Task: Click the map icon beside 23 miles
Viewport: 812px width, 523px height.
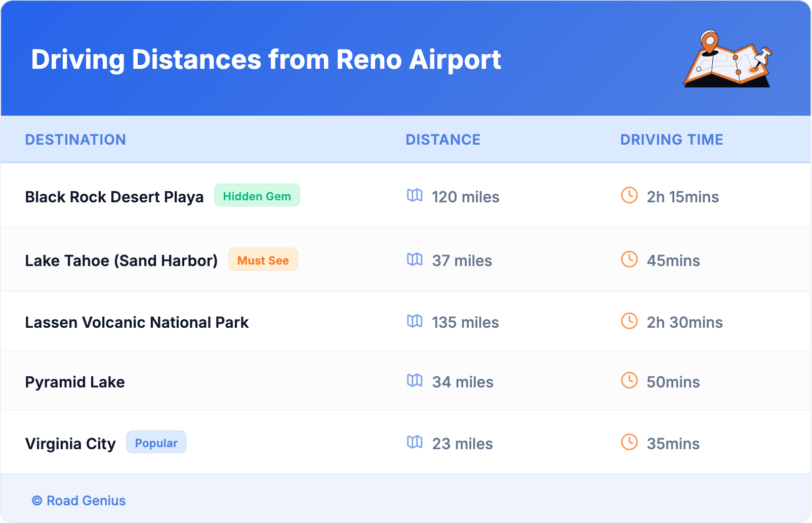Action: point(415,442)
